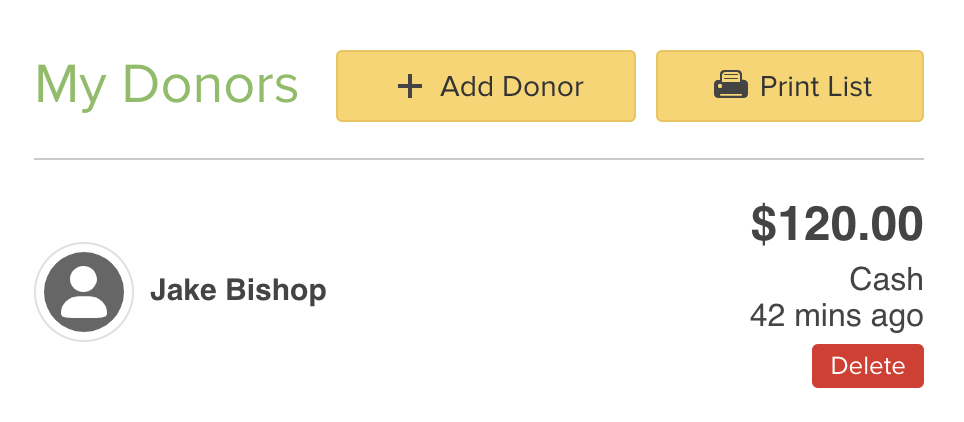The width and height of the screenshot is (964, 422).
Task: Click the Cash payment type label
Action: coord(886,279)
